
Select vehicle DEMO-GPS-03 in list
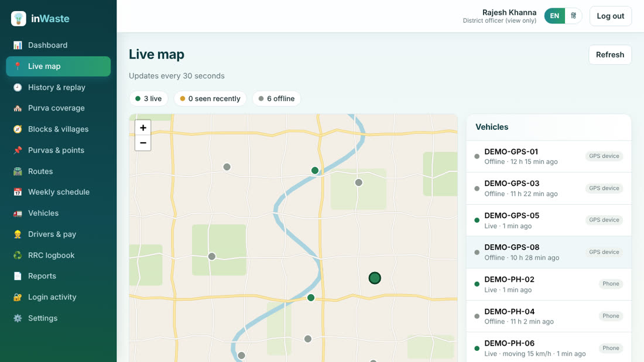[x=549, y=188]
